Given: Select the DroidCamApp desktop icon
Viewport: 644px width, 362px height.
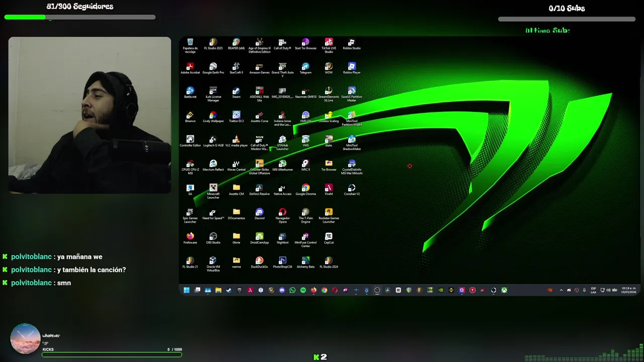Looking at the screenshot, I should coord(260,238).
